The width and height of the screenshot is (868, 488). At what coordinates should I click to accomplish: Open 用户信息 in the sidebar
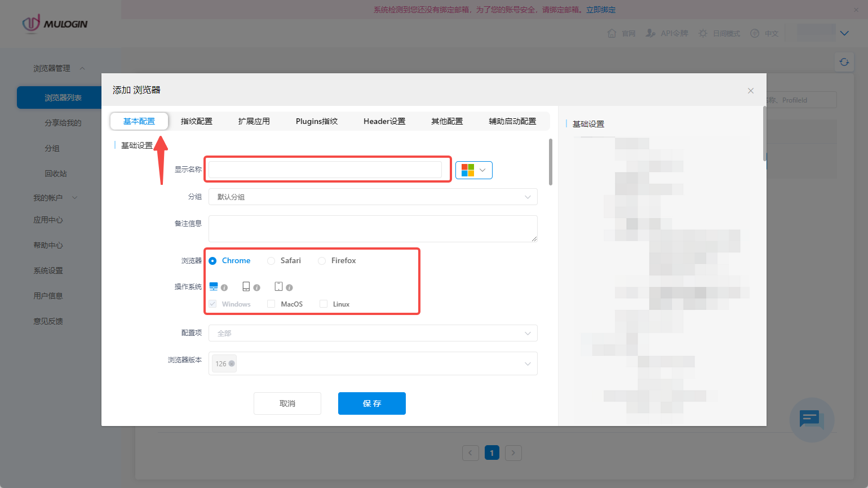[x=48, y=296]
